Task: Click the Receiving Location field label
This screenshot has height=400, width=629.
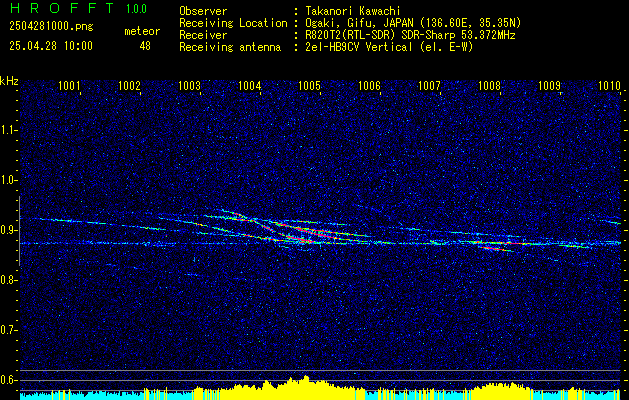Action: coord(233,23)
